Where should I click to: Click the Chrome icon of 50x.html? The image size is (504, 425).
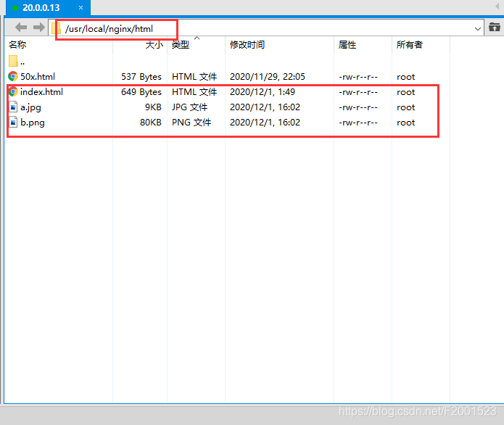(x=13, y=76)
